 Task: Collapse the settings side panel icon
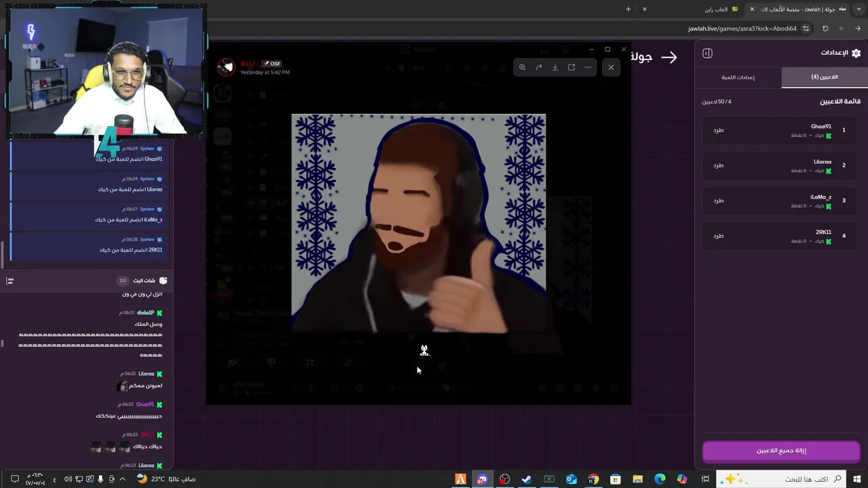(707, 54)
